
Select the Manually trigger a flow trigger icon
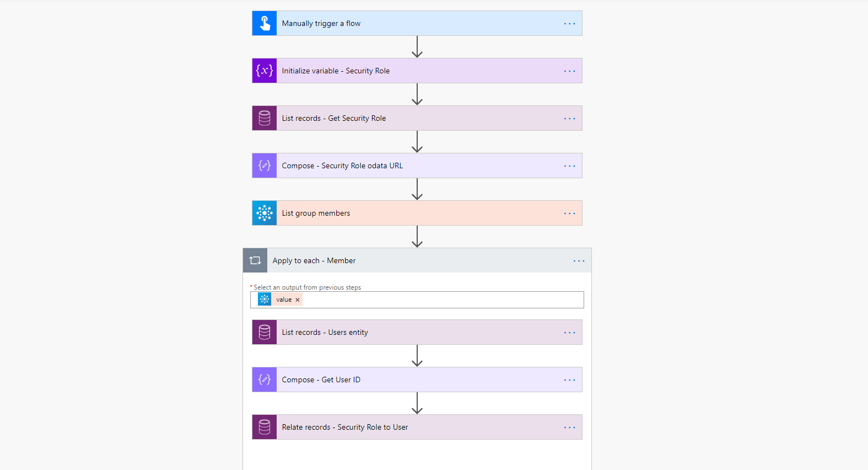(x=264, y=23)
